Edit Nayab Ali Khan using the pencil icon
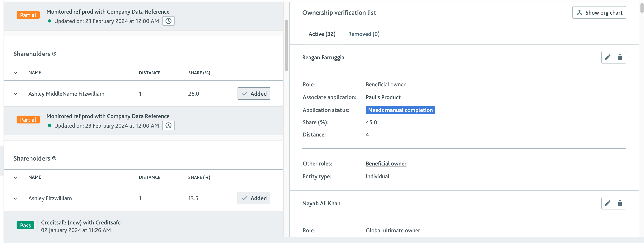This screenshot has height=243, width=644. 607,203
